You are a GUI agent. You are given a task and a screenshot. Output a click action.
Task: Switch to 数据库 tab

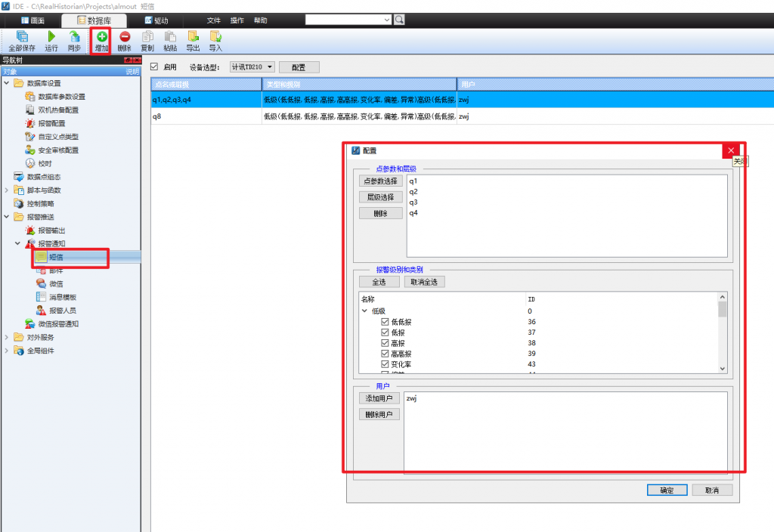coord(94,20)
